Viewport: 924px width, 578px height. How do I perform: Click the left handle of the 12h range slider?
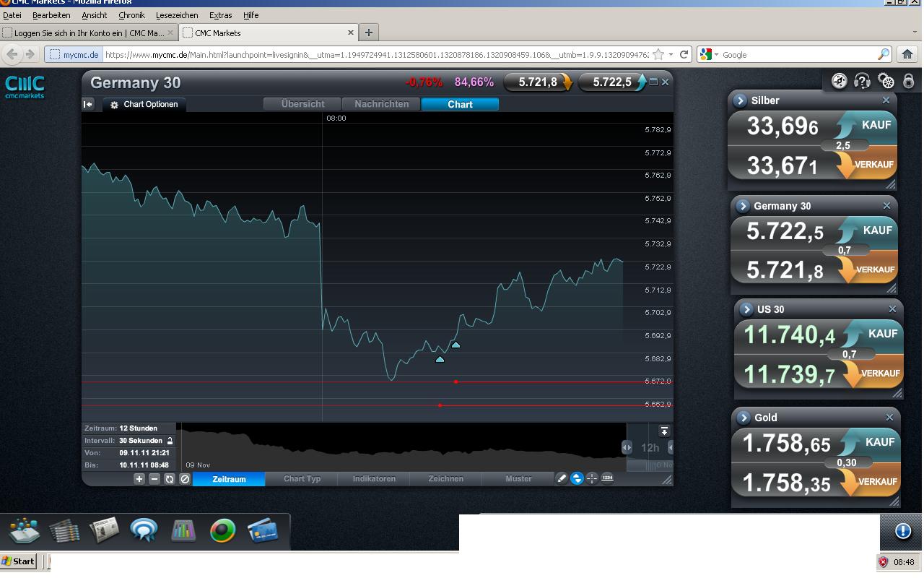tap(627, 447)
